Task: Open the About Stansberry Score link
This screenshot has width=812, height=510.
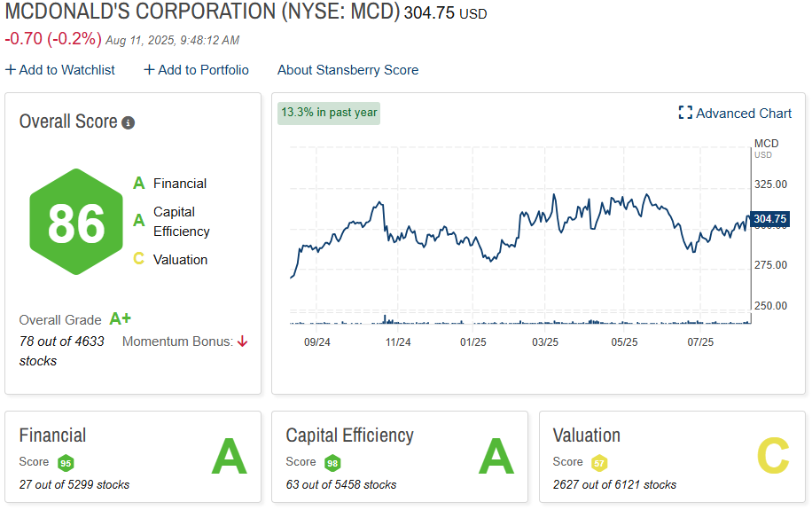Action: [347, 70]
